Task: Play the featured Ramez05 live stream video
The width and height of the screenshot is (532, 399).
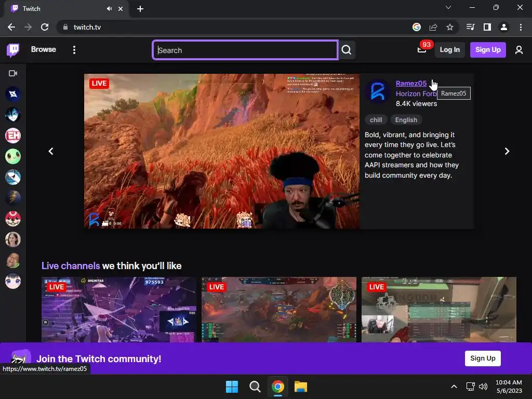Action: [x=222, y=151]
